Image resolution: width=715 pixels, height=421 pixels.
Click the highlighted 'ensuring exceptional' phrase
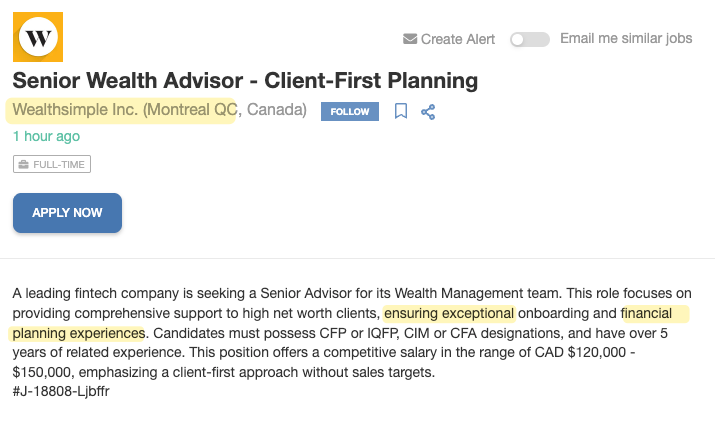click(x=449, y=313)
